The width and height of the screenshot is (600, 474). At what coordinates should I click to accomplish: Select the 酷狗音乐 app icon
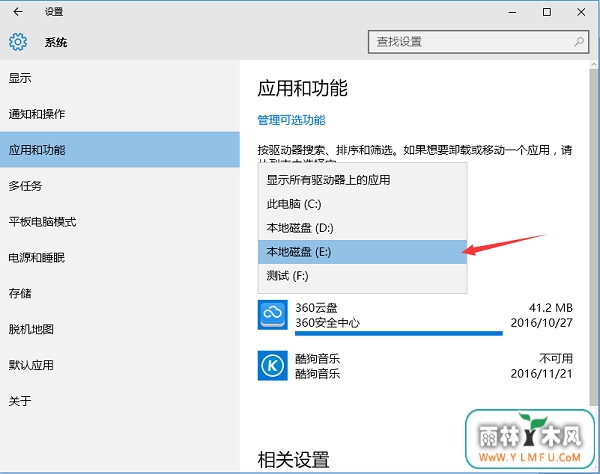coord(272,366)
